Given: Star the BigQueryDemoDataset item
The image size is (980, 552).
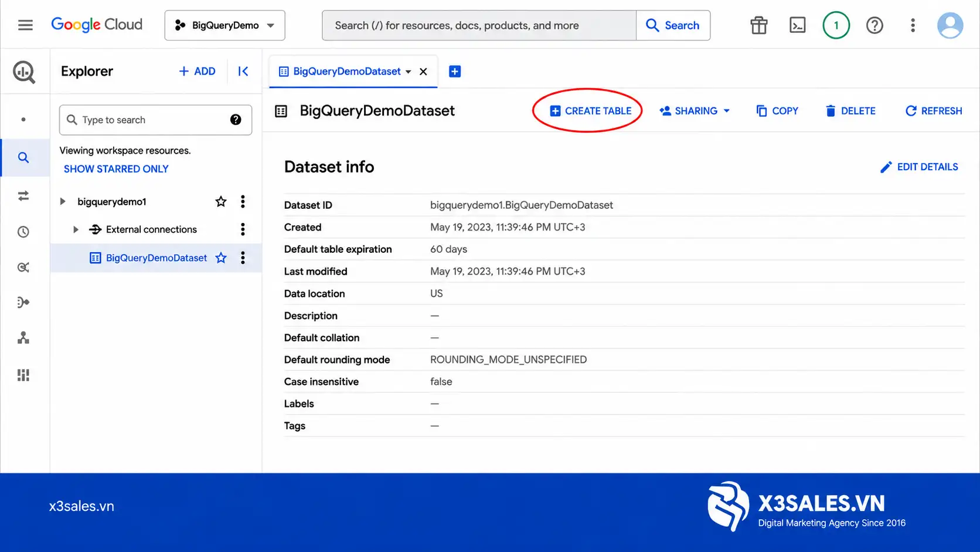Looking at the screenshot, I should pos(221,258).
